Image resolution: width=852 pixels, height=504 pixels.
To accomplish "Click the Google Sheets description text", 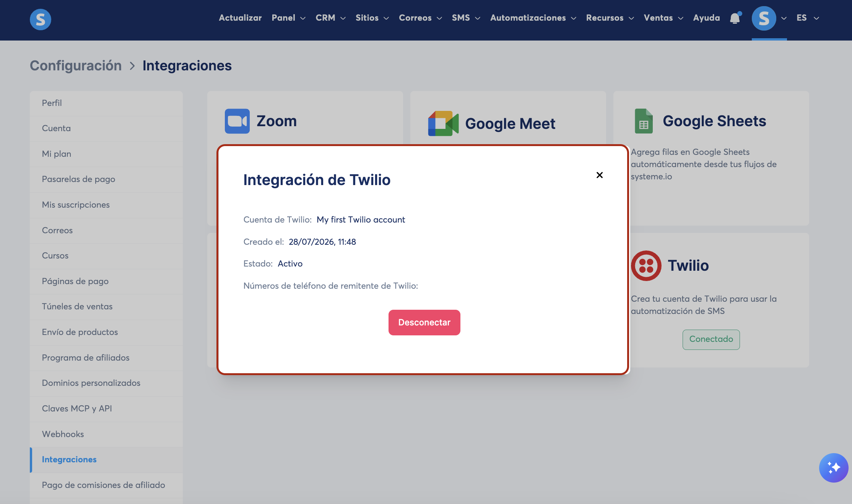I will [x=704, y=164].
